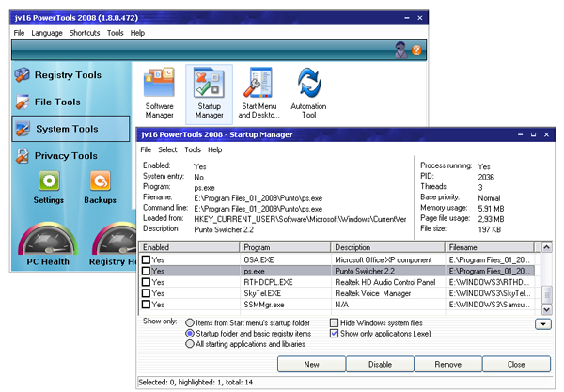Tick the checkbox for SkyTel.EXE row
The width and height of the screenshot is (564, 392).
[x=146, y=293]
